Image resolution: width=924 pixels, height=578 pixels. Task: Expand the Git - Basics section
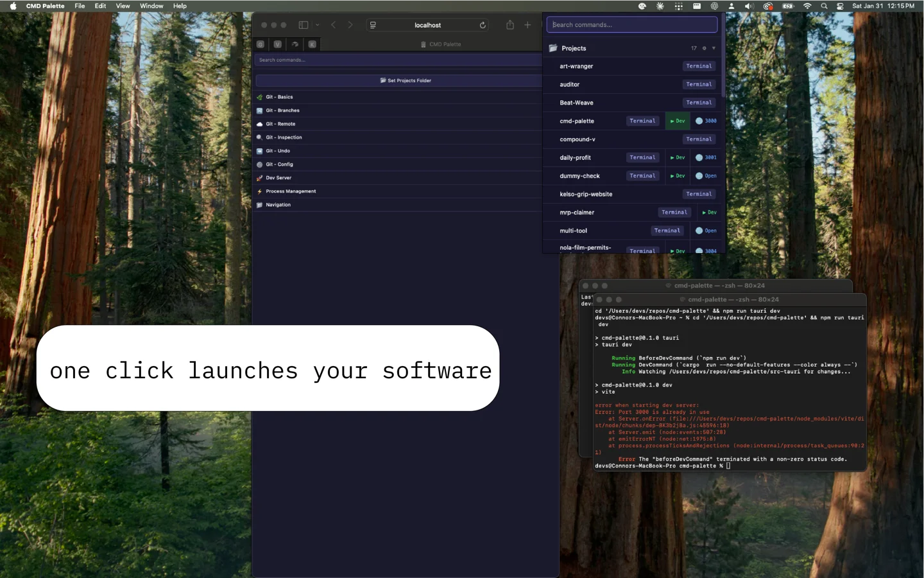tap(279, 96)
